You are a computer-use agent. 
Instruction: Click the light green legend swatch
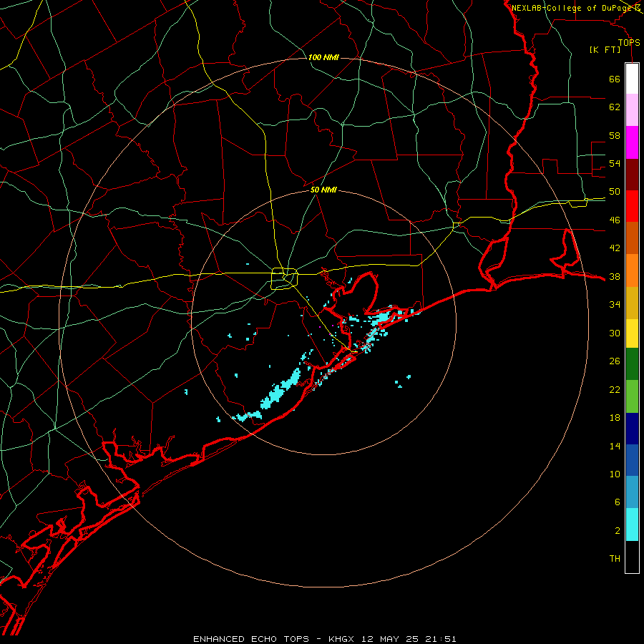(632, 396)
